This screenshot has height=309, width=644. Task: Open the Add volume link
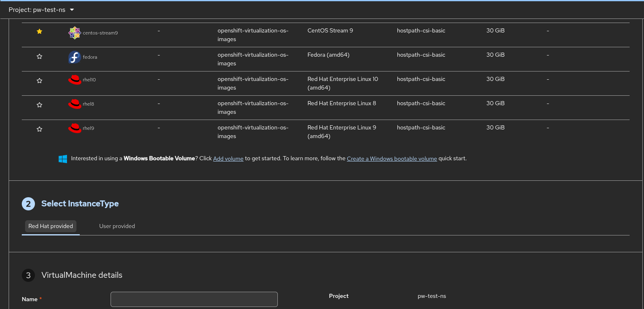click(228, 159)
